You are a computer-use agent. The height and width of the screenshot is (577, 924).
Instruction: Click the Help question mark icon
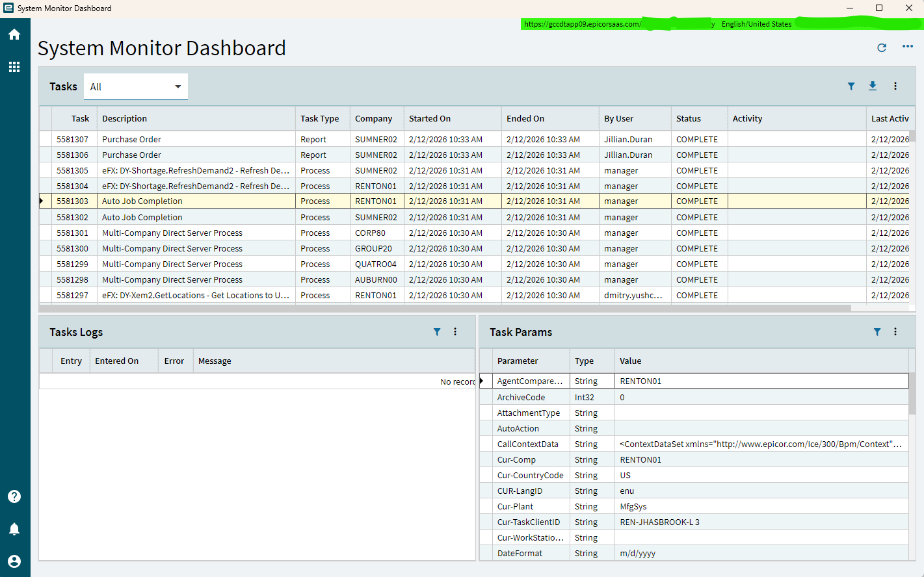point(14,496)
